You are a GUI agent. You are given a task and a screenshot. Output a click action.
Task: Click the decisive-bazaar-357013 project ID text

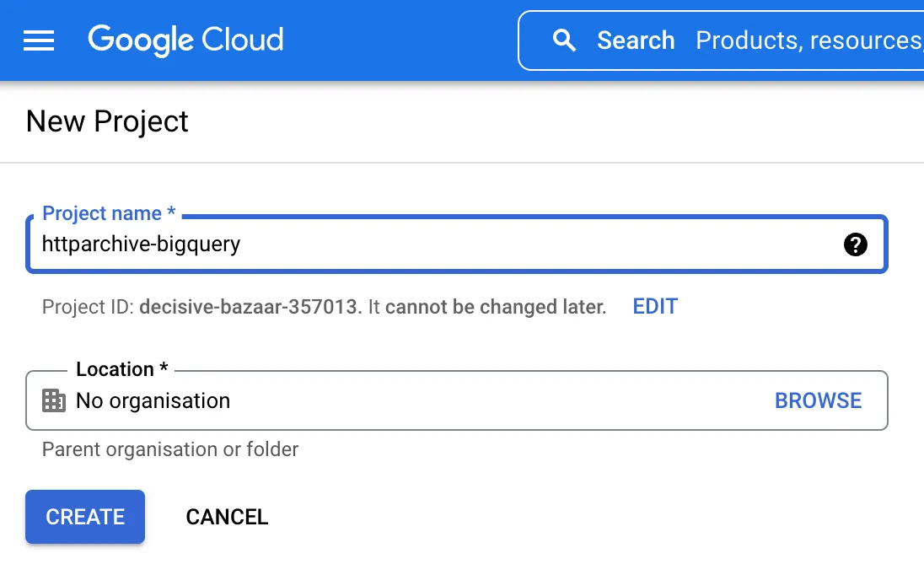point(249,307)
